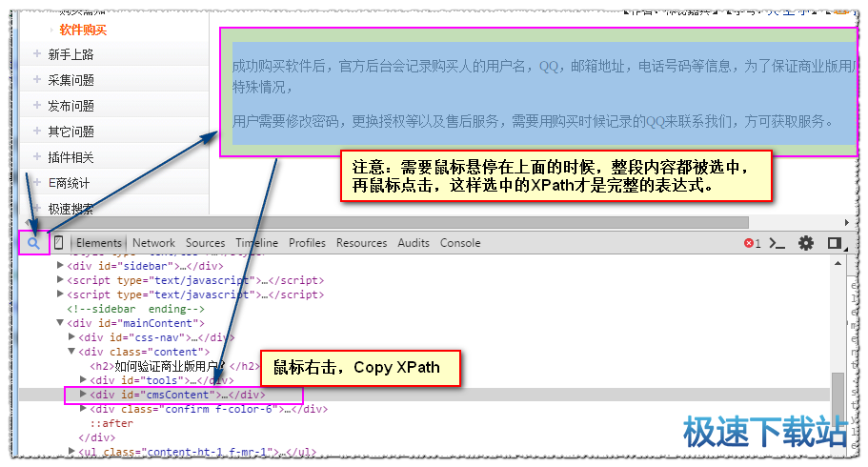Expand the div id="tools" node

click(x=83, y=380)
